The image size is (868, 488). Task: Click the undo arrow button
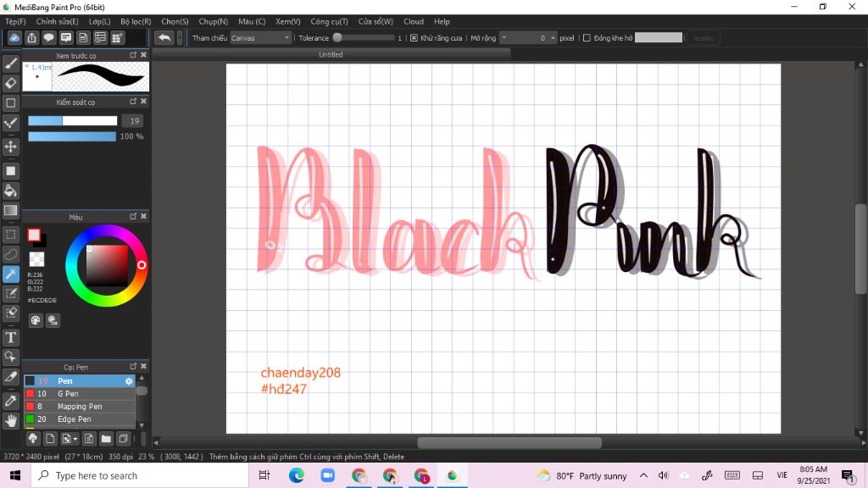pos(164,37)
